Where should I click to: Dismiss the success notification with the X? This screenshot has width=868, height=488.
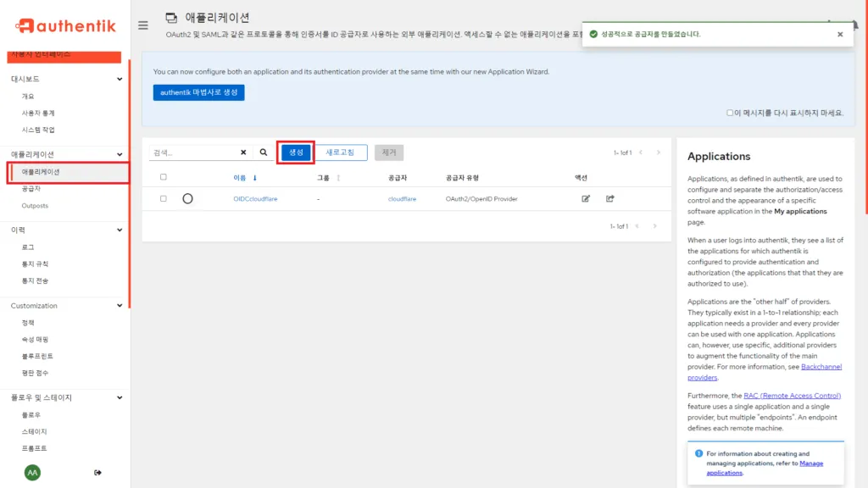(838, 34)
